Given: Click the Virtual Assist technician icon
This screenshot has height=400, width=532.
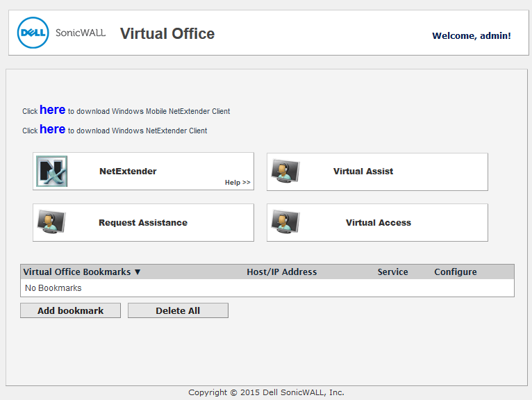Looking at the screenshot, I should pos(285,171).
